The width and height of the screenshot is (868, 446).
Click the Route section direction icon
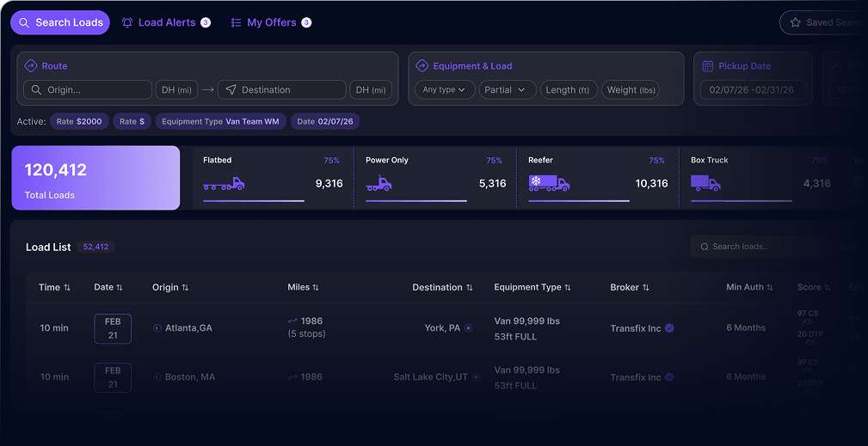pyautogui.click(x=30, y=66)
